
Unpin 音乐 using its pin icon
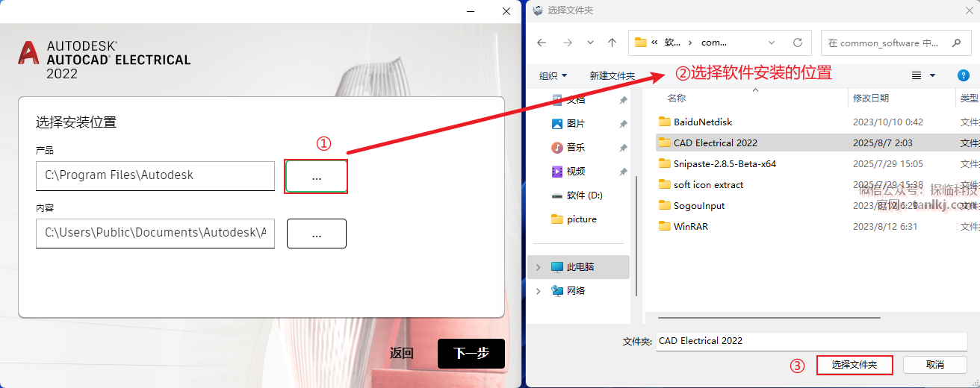click(624, 148)
